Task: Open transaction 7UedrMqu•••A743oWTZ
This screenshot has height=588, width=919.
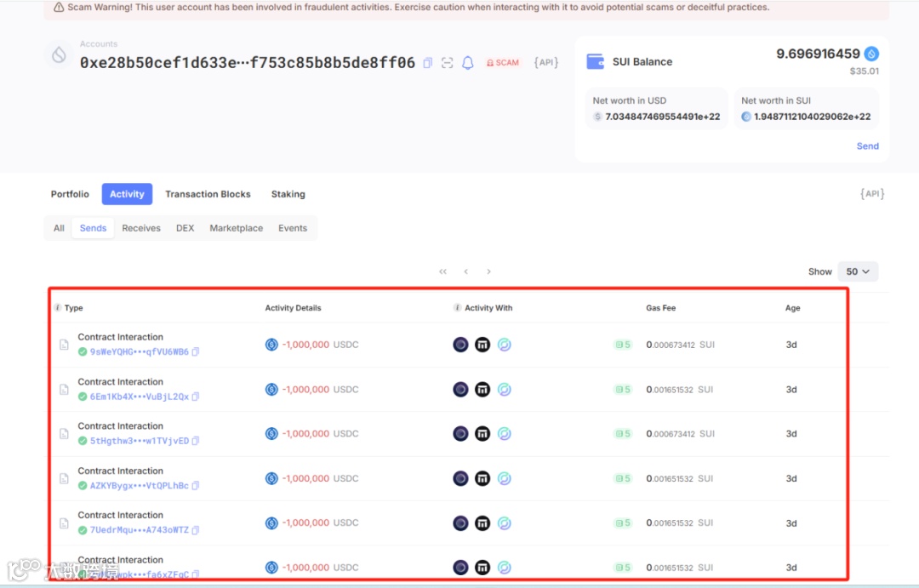Action: [140, 530]
